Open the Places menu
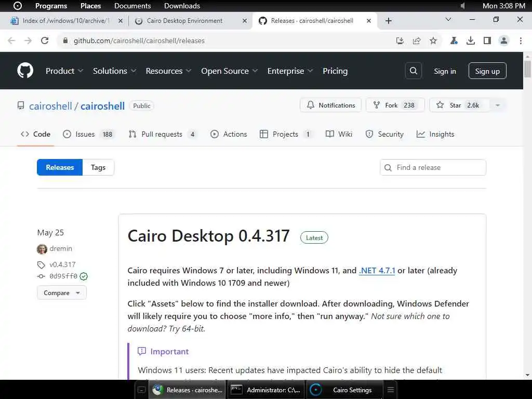This screenshot has height=399, width=532. [x=90, y=6]
